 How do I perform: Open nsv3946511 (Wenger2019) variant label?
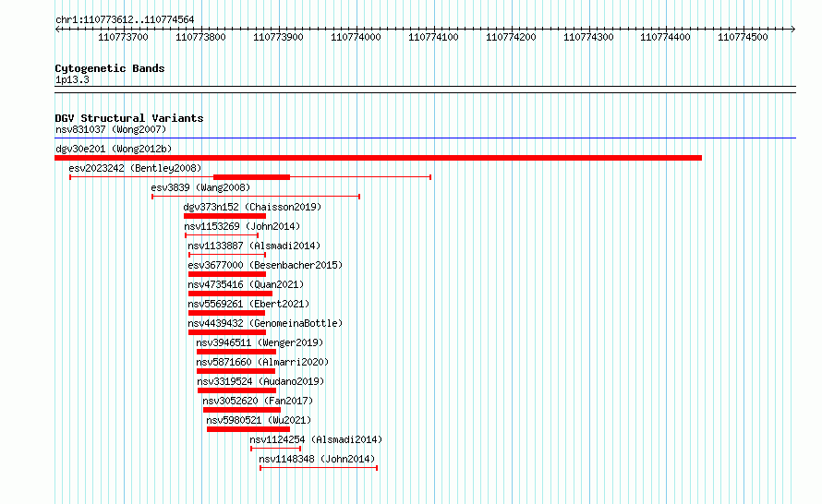(x=260, y=342)
